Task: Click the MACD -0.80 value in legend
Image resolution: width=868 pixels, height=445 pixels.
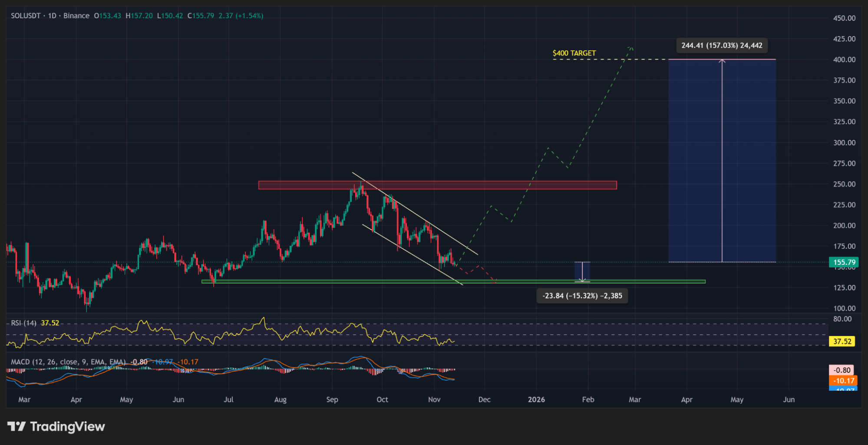Action: pyautogui.click(x=139, y=362)
